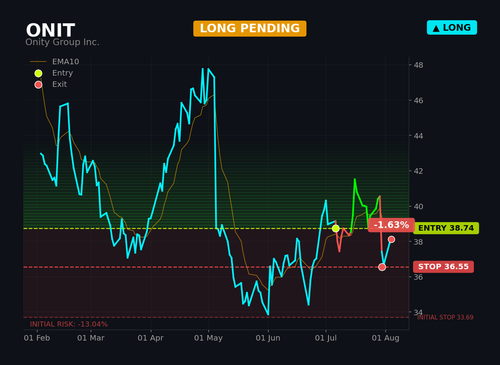
Task: Click the red Exit legend dot
Action: click(38, 85)
